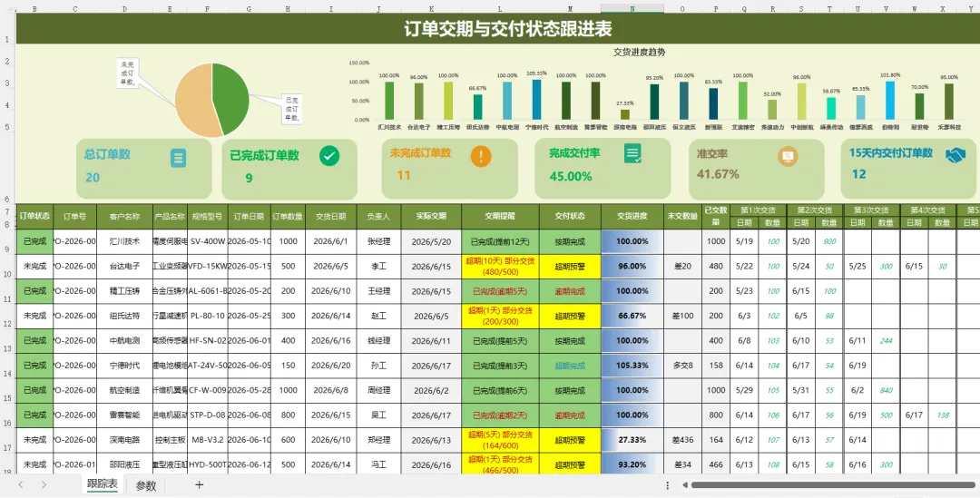980x498 pixels.
Task: Select the customer cell 邵阳液压
Action: tap(124, 464)
